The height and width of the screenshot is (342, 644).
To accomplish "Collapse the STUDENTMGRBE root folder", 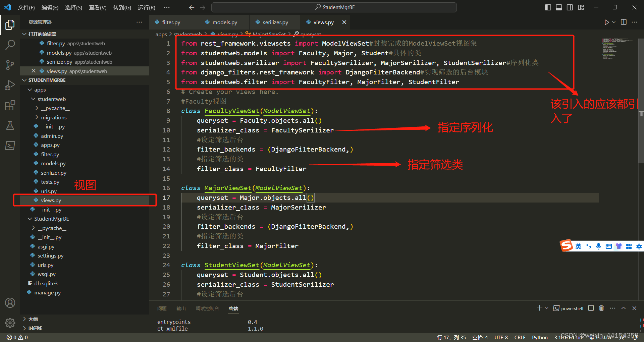I will [24, 80].
